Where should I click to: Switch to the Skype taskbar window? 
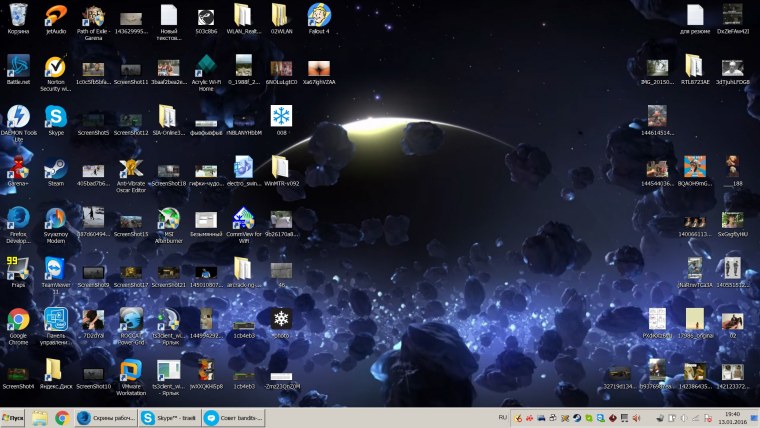tap(170, 418)
